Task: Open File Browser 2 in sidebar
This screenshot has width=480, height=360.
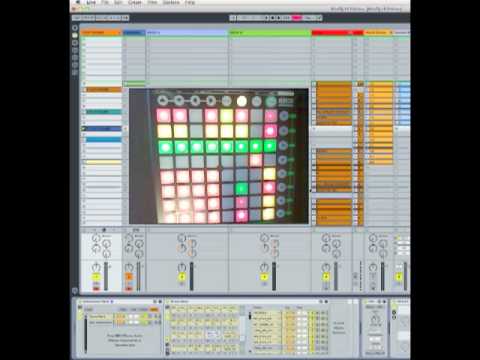Action: [x=75, y=58]
